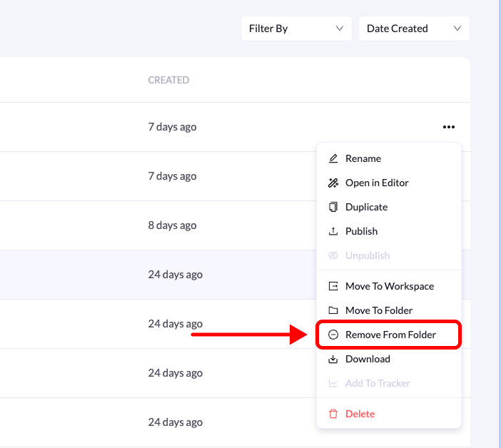Click the CREATED column header
501x448 pixels.
168,80
